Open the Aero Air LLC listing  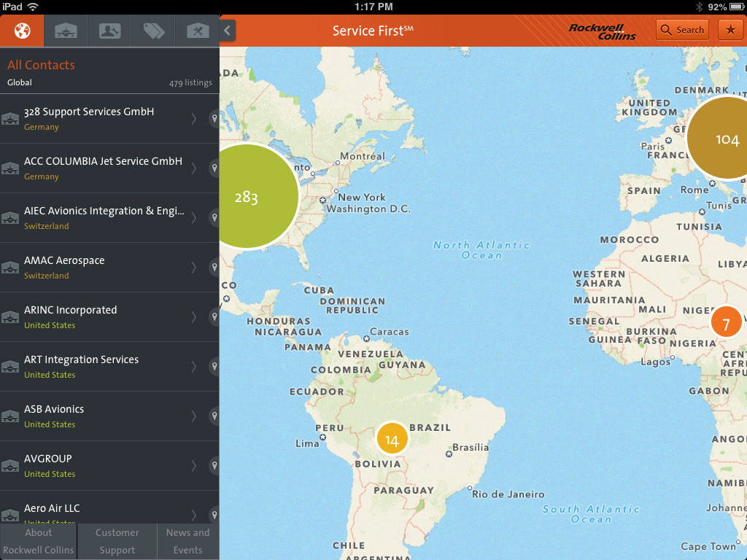coord(109,507)
